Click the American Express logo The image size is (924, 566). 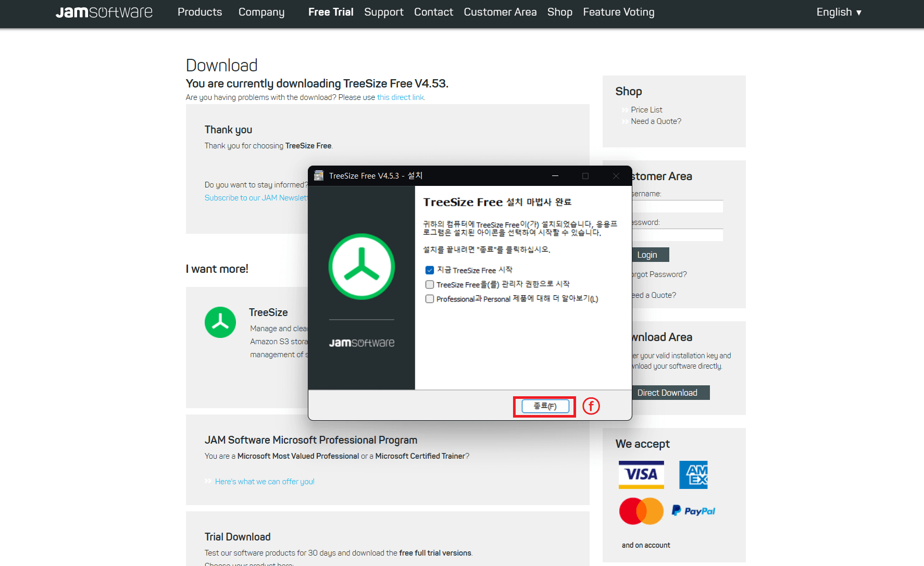click(x=693, y=474)
